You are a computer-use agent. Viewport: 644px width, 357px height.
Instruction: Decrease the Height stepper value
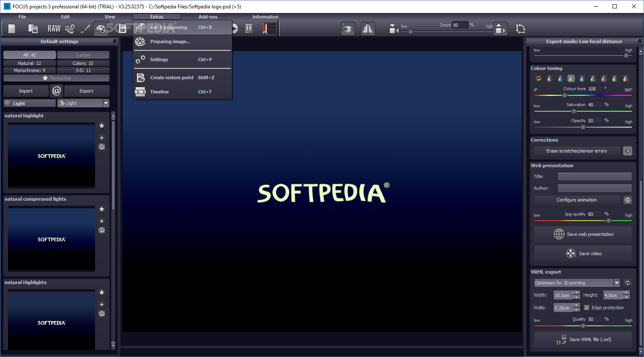(626, 297)
